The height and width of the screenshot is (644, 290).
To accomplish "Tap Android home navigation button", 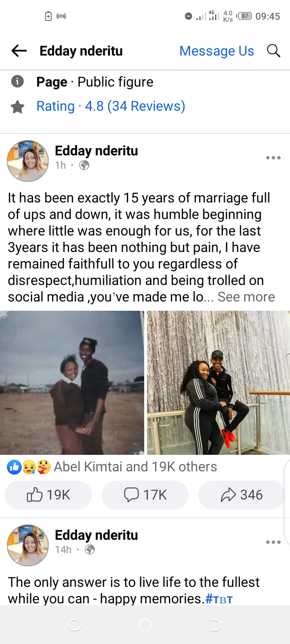I will tap(145, 625).
